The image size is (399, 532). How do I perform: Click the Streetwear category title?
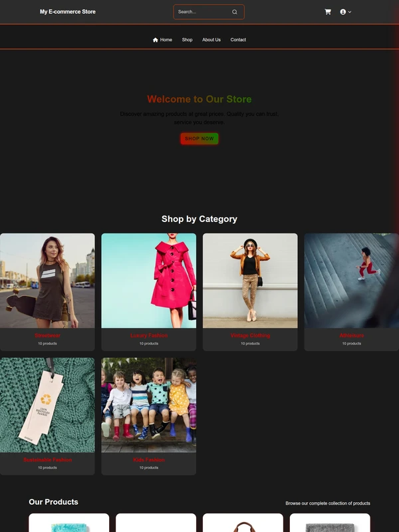47,336
